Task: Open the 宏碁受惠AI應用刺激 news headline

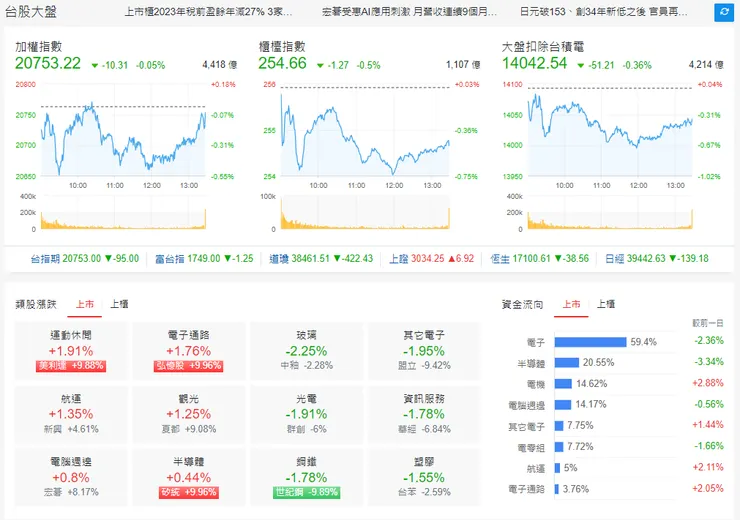Action: coord(409,13)
